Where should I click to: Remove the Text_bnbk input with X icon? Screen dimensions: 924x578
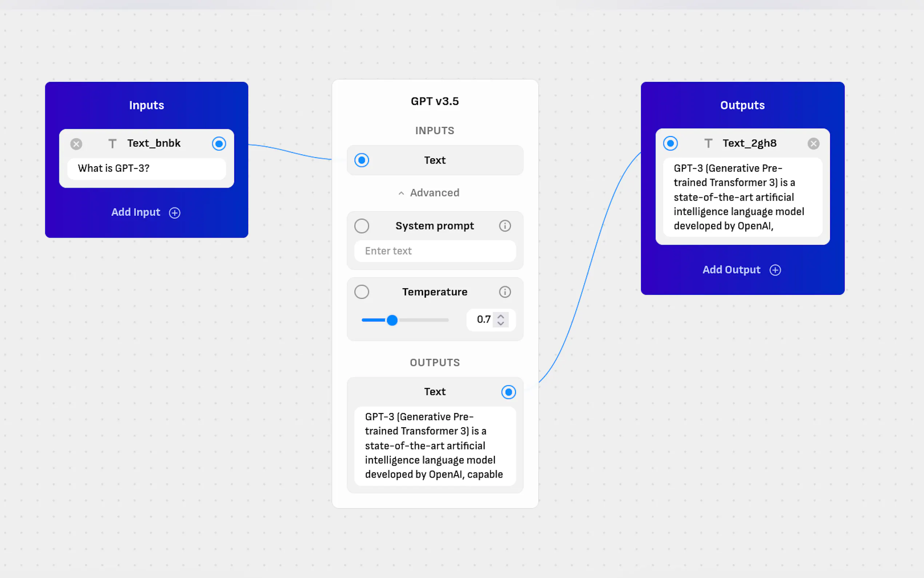click(76, 144)
